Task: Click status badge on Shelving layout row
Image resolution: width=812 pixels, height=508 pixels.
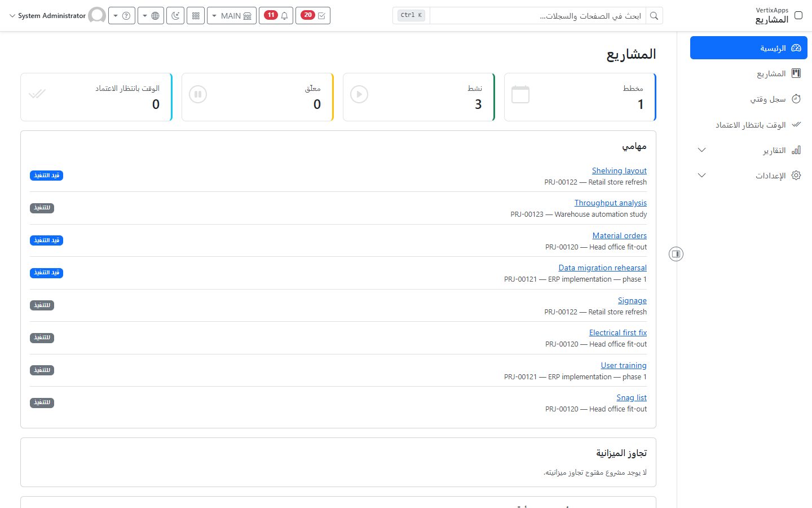Action: 46,176
